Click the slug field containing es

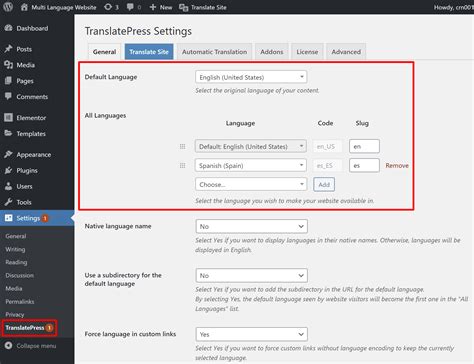(364, 165)
